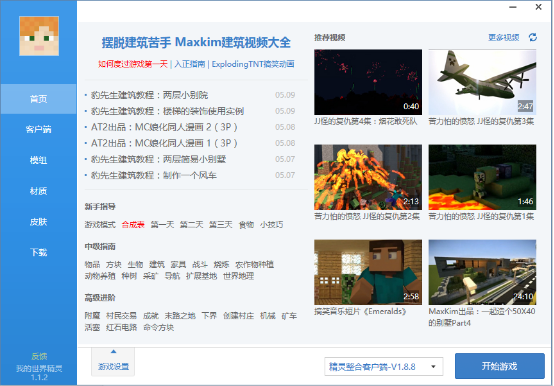The image size is (554, 386).
Task: Open the 首页 sidebar tab
Action: (39, 99)
